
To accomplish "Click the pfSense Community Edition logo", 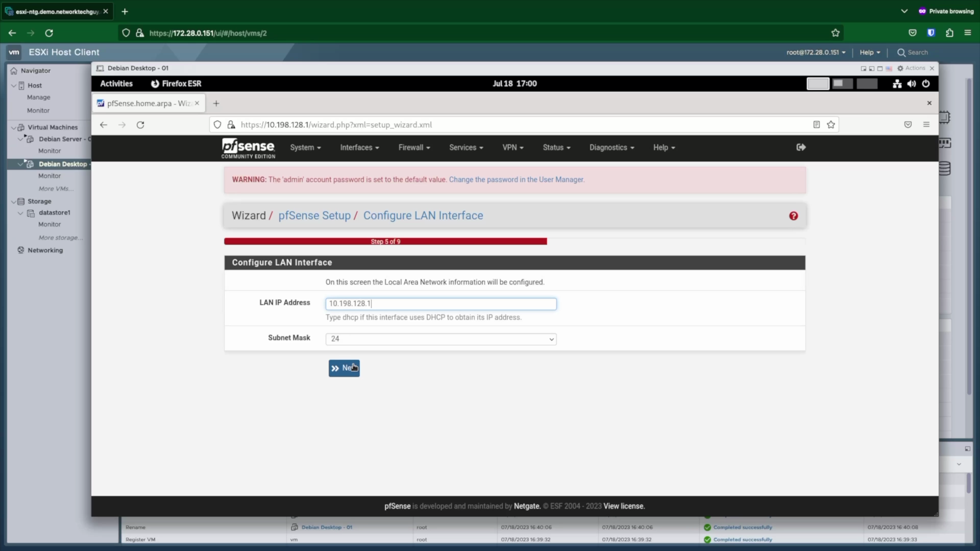I will pos(248,148).
